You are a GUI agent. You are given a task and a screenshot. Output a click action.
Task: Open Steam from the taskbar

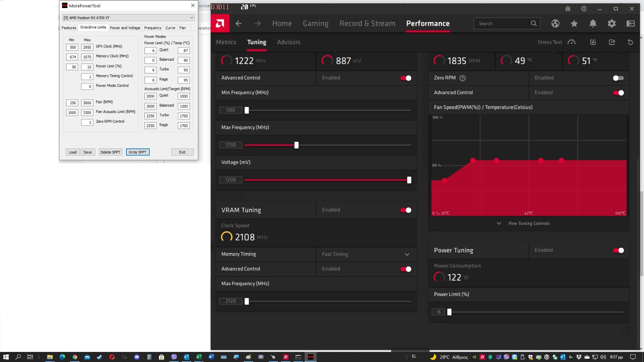coord(99,357)
